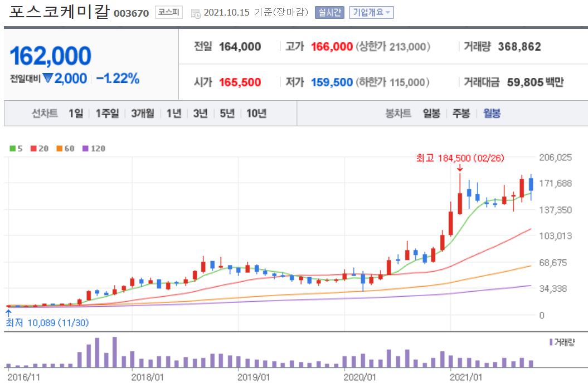588x388 pixels.
Task: Click the 거래대금 value 59,805 백만
Action: (x=535, y=82)
